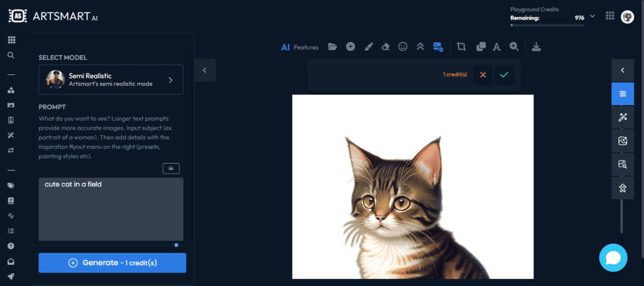
Task: Open the user profile avatar
Action: pos(627,16)
